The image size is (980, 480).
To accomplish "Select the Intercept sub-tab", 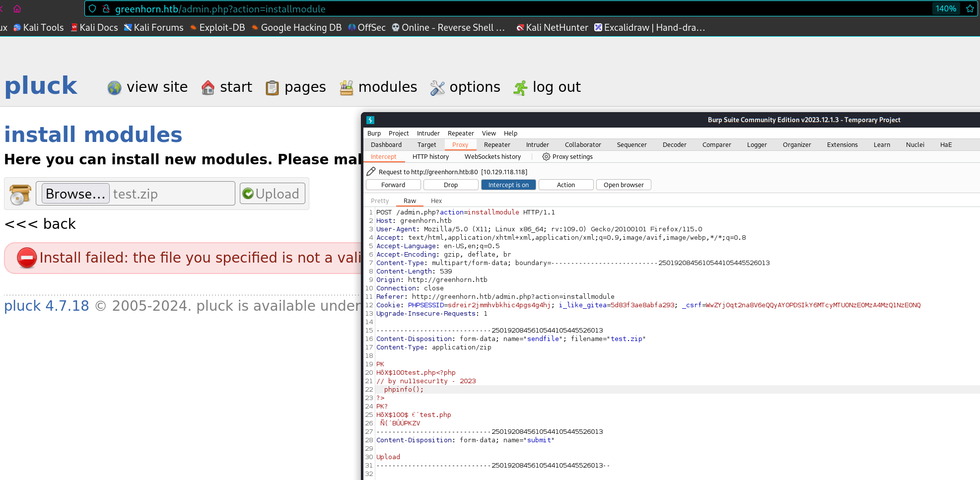I will [x=383, y=156].
